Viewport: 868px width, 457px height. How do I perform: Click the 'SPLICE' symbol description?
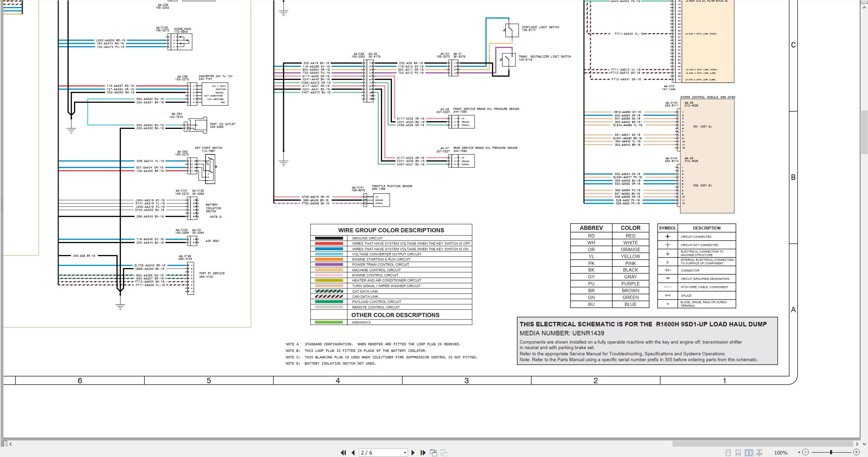point(686,296)
